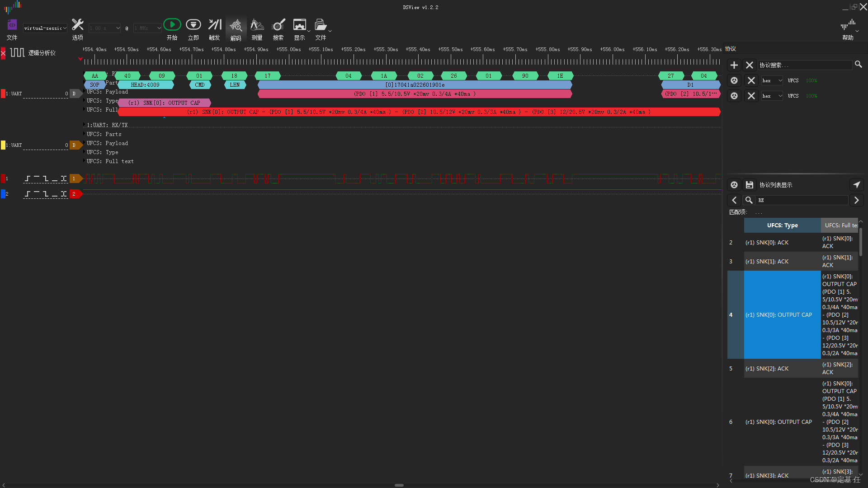The height and width of the screenshot is (488, 868).
Task: Select the UFCS: Type column header
Action: point(782,225)
